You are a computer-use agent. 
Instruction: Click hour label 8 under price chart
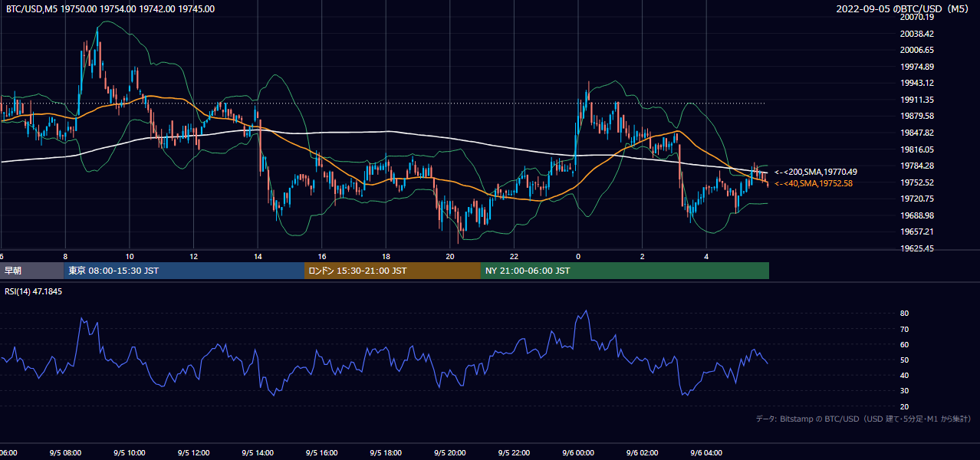[x=65, y=256]
